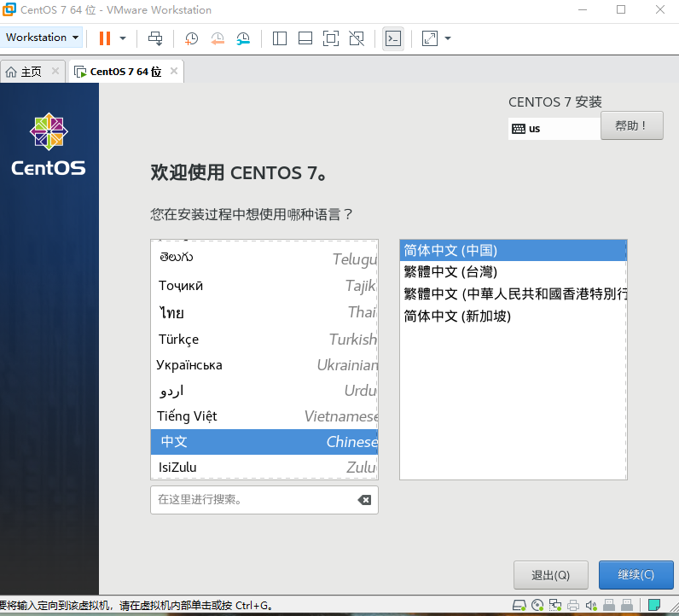The image size is (679, 616).
Task: Click sound card status icon
Action: 591,605
